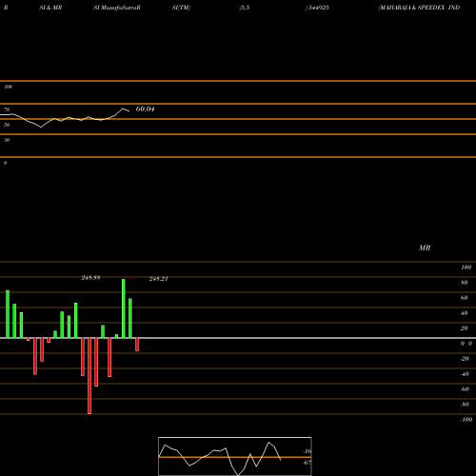Viewport: 476px width, 476px height.
Task: Click the -60 label on MR axis
Action: [465, 389]
